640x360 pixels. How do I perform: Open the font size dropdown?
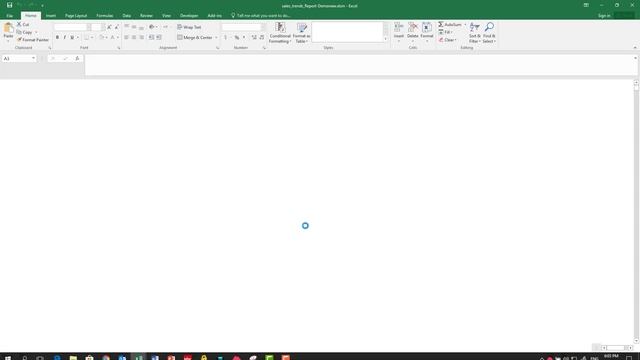point(102,27)
